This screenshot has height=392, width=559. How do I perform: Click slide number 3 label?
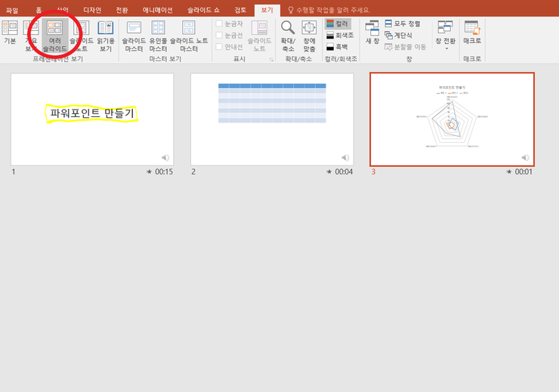(x=373, y=171)
